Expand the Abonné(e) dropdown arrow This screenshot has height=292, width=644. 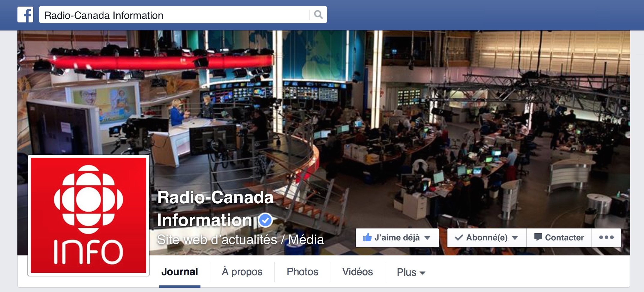(x=515, y=238)
